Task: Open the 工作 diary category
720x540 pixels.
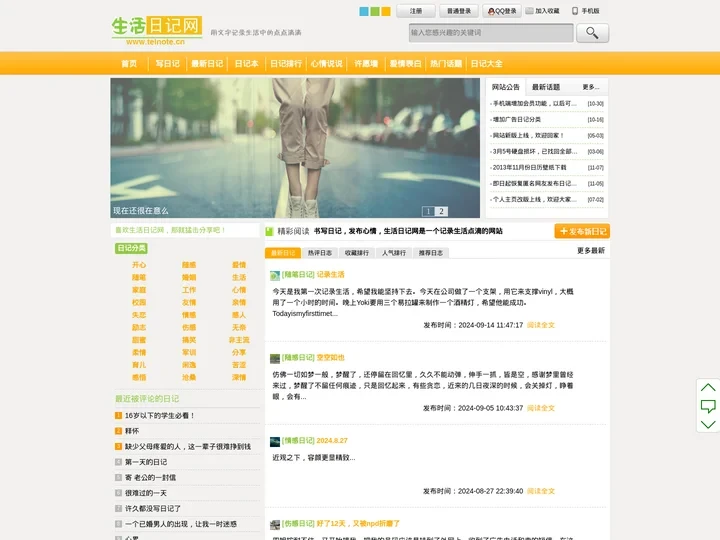Action: [x=189, y=290]
